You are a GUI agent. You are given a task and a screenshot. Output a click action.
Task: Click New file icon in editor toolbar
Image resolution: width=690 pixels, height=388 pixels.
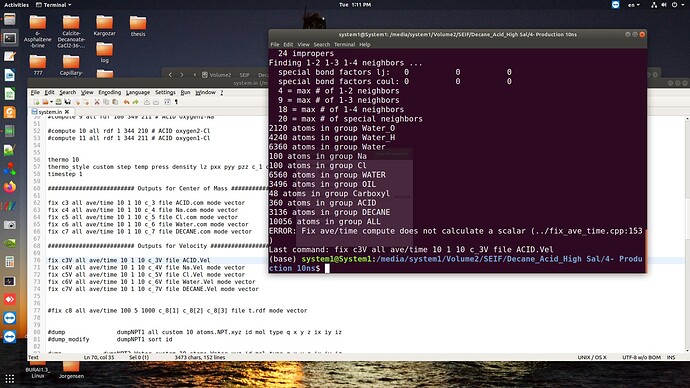tap(36, 102)
